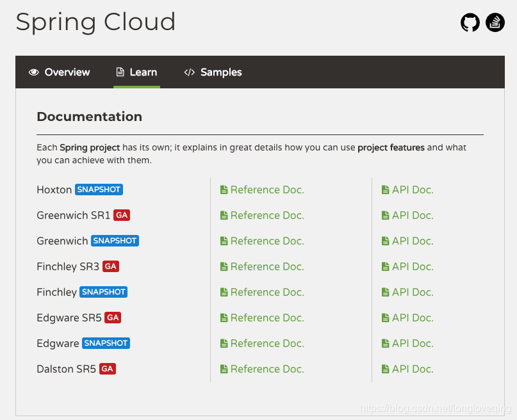The width and height of the screenshot is (517, 420).
Task: Click the Documentation heading
Action: (89, 117)
